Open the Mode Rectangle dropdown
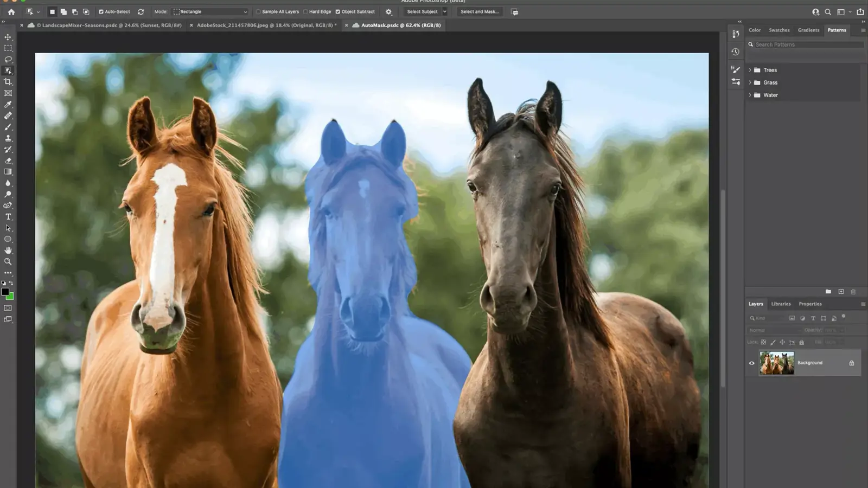Screen dimensions: 868x488 [210, 11]
